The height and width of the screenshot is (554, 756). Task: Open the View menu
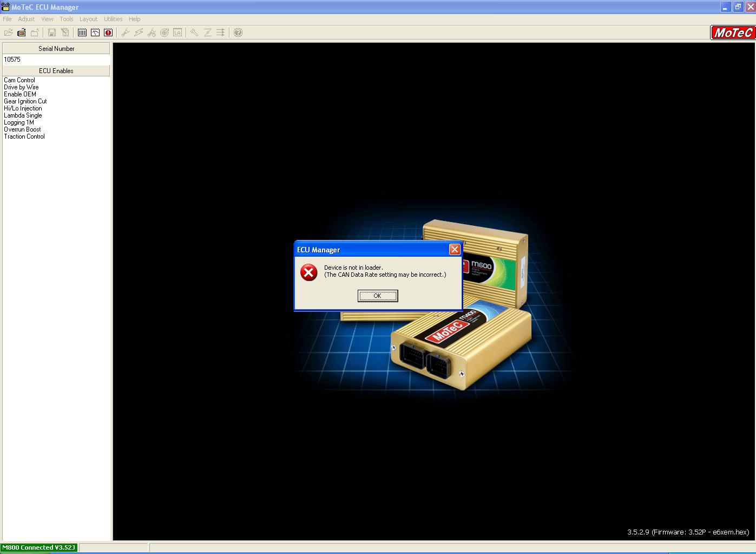tap(47, 19)
